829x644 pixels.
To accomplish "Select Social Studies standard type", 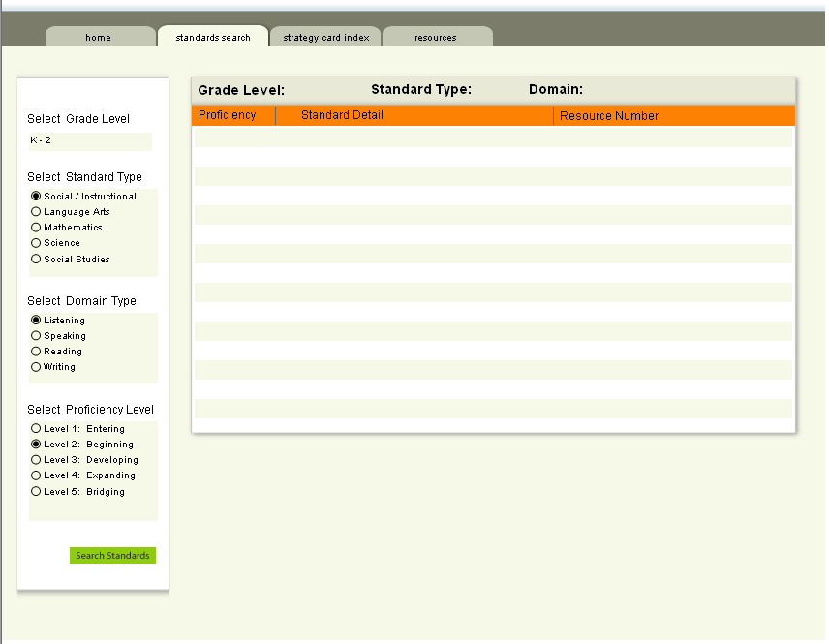I will click(x=36, y=260).
